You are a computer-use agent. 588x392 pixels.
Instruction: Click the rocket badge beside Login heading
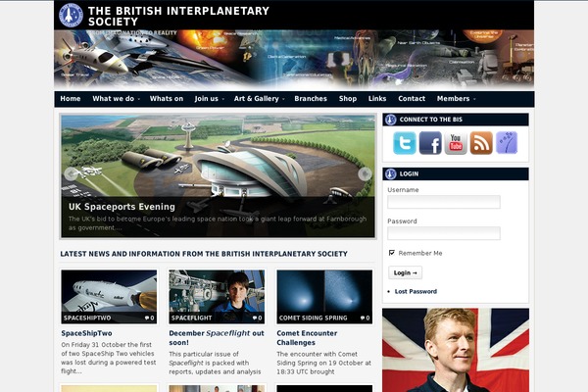[x=391, y=174]
